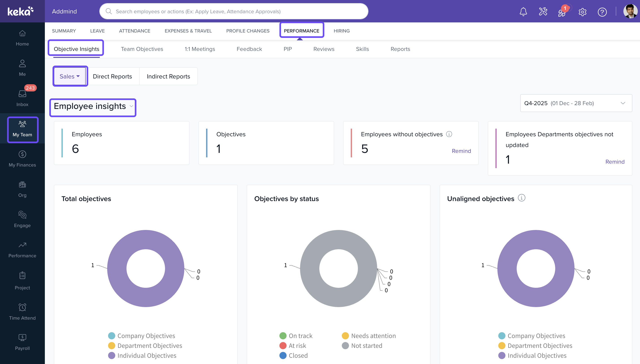Screen dimensions: 640x364
Task: Toggle At risk legend entry
Action: 293,345
